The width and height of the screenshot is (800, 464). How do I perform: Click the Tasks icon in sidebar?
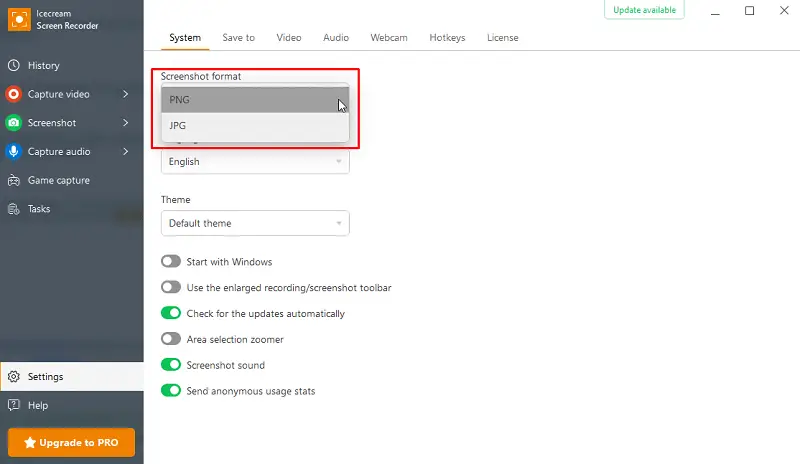click(x=14, y=209)
